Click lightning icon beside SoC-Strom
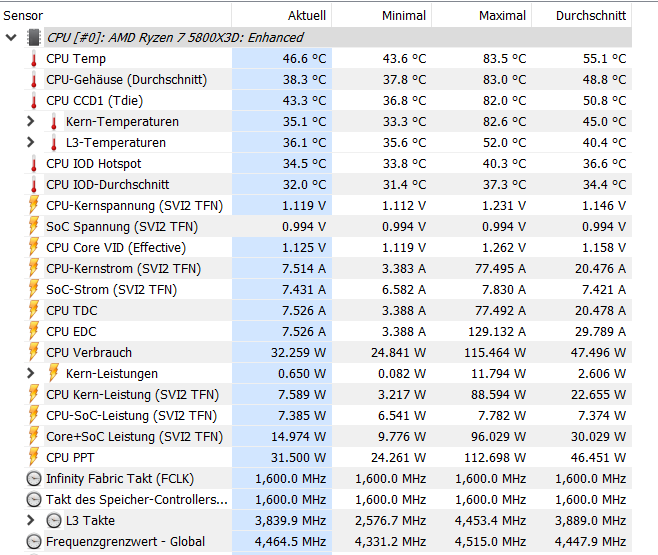 tap(34, 289)
